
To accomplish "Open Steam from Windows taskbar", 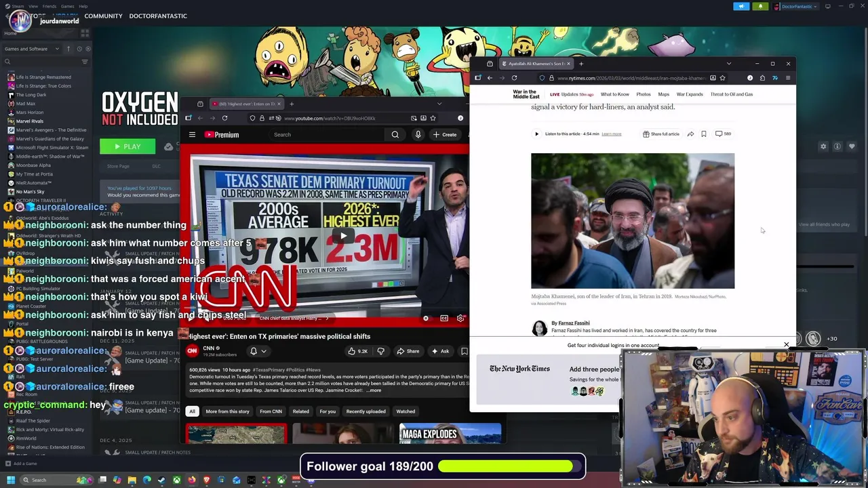I will [161, 480].
